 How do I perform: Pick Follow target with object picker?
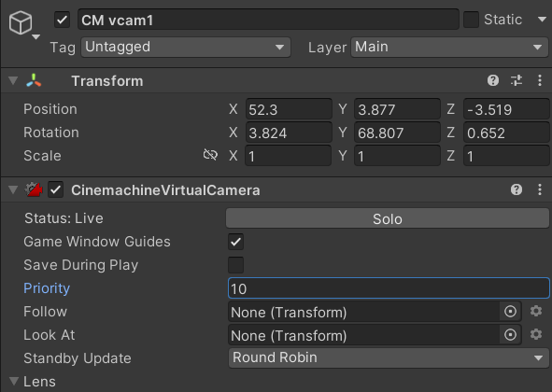click(510, 312)
